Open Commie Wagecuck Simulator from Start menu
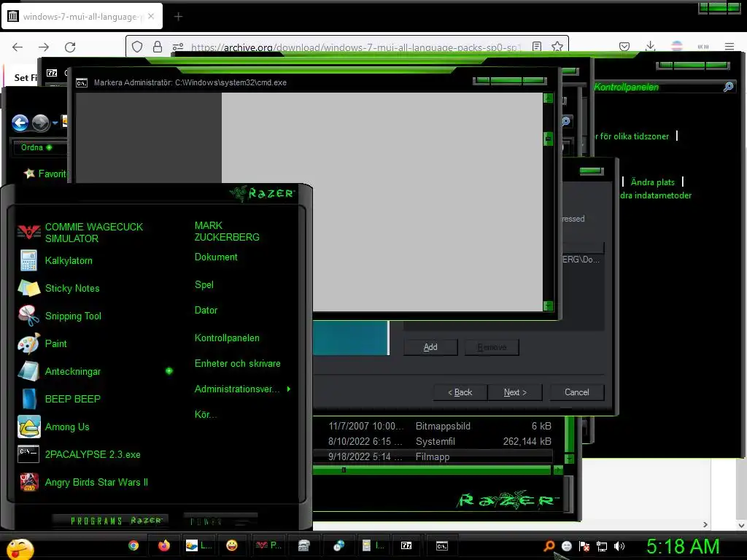Screen dimensions: 747x560 (x=94, y=233)
